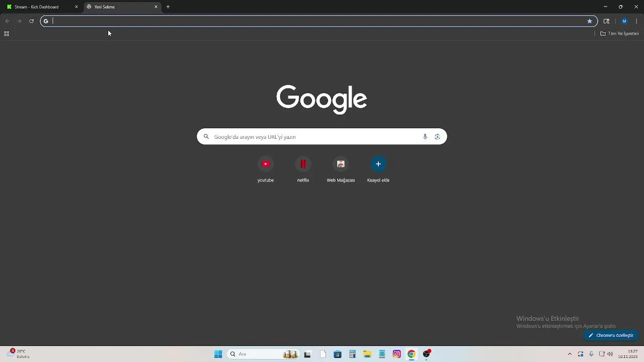
Task: Open the Windows Start menu
Action: click(218, 354)
